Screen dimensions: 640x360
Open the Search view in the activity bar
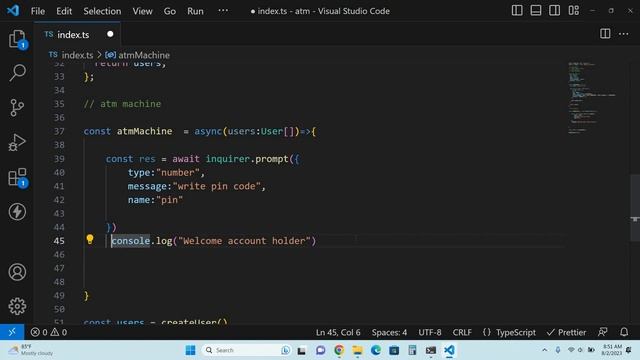(x=17, y=73)
